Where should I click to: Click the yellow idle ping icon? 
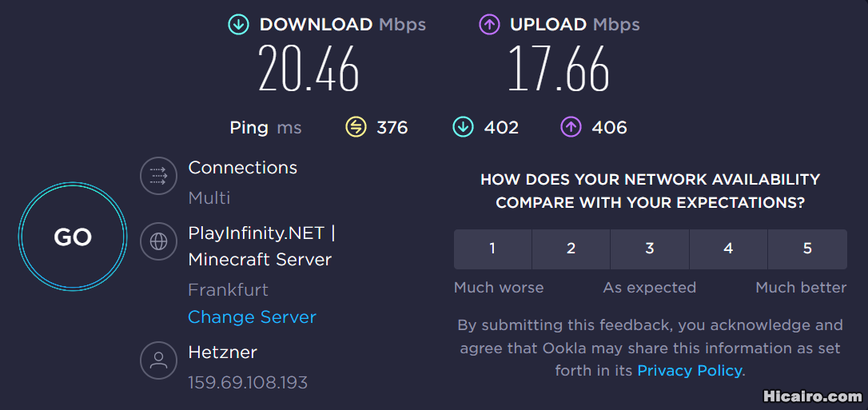[x=356, y=127]
